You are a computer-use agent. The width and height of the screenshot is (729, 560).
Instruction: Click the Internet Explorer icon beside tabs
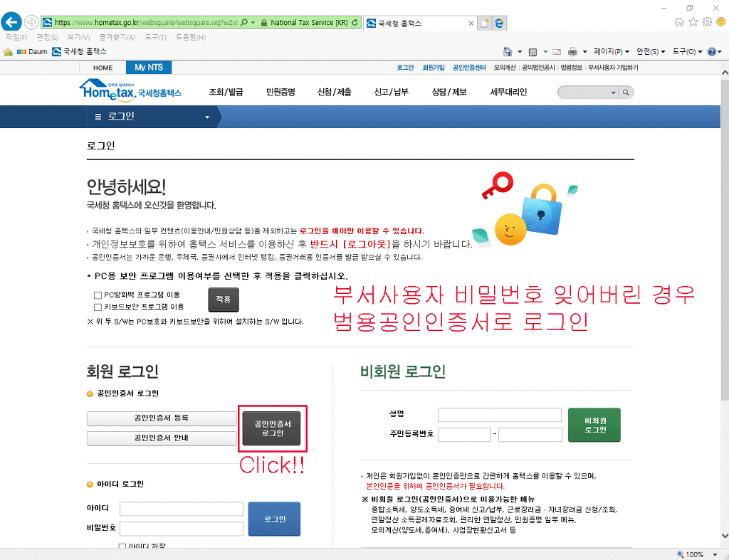(499, 23)
